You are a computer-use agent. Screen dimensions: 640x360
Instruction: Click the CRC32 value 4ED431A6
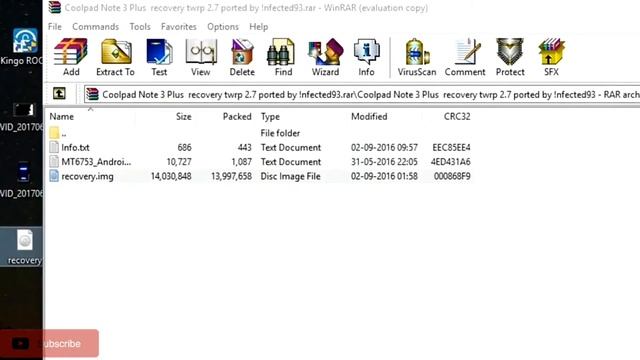[x=451, y=162]
